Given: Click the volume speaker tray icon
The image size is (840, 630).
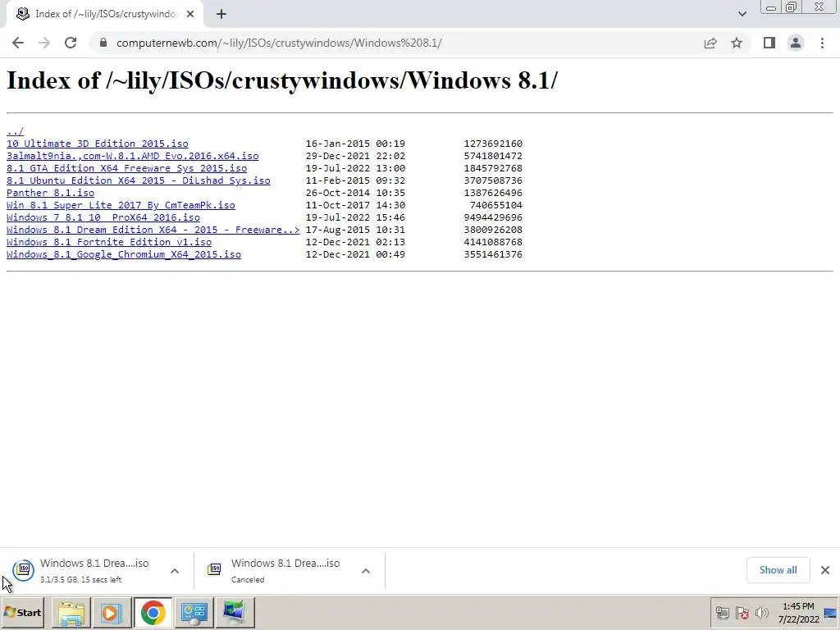Looking at the screenshot, I should [x=761, y=613].
